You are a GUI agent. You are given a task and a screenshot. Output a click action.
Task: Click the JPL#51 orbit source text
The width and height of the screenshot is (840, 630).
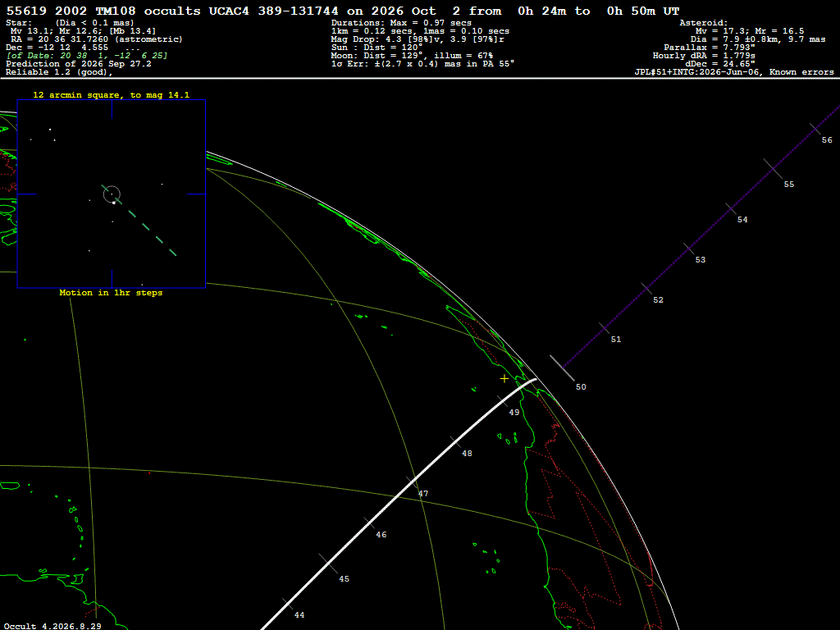pyautogui.click(x=734, y=72)
